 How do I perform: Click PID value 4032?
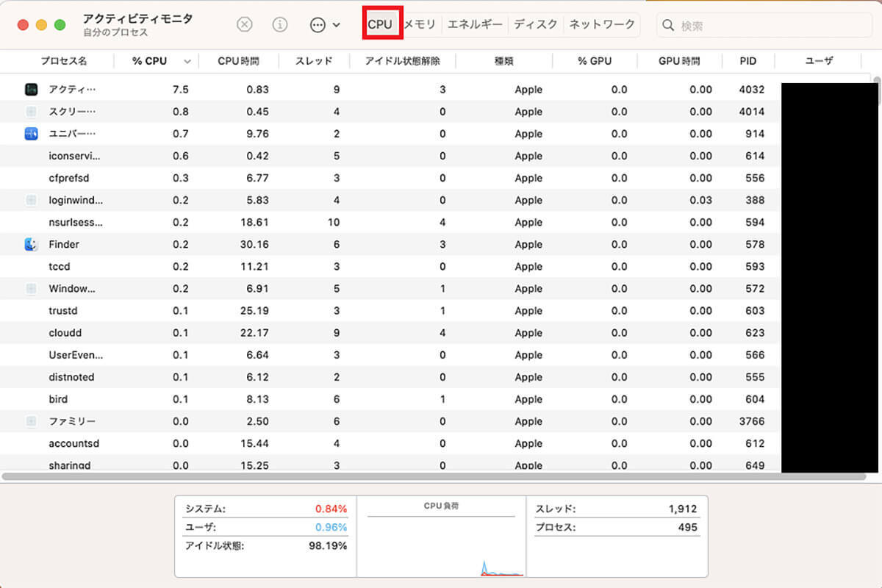click(751, 90)
